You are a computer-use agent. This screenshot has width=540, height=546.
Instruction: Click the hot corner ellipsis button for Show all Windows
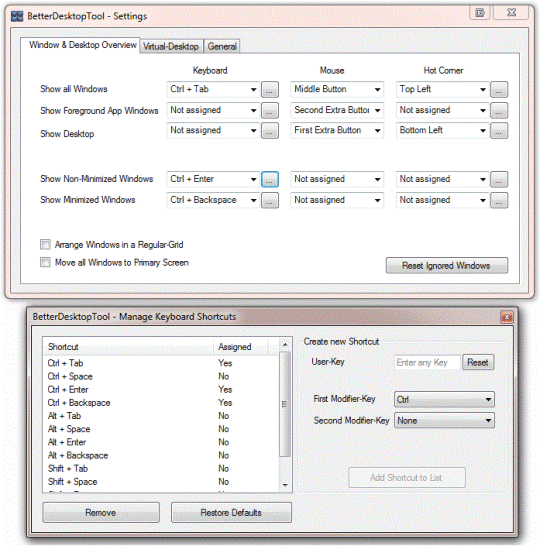click(499, 89)
